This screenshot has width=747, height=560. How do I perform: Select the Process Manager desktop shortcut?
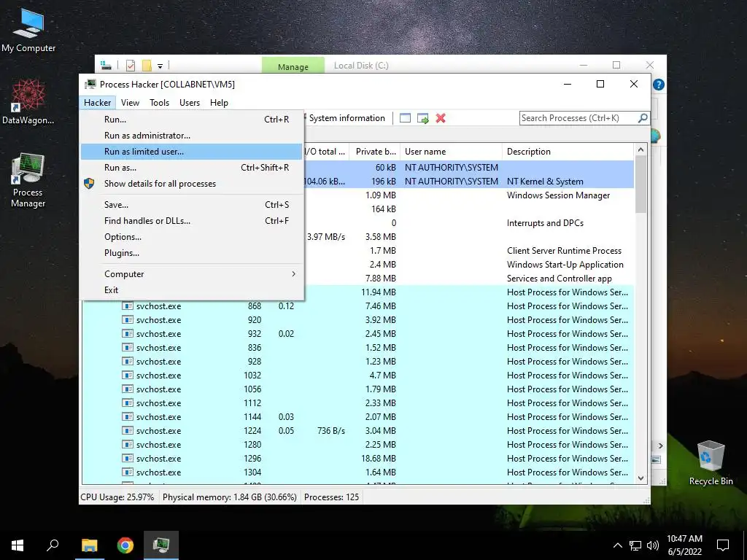28,180
